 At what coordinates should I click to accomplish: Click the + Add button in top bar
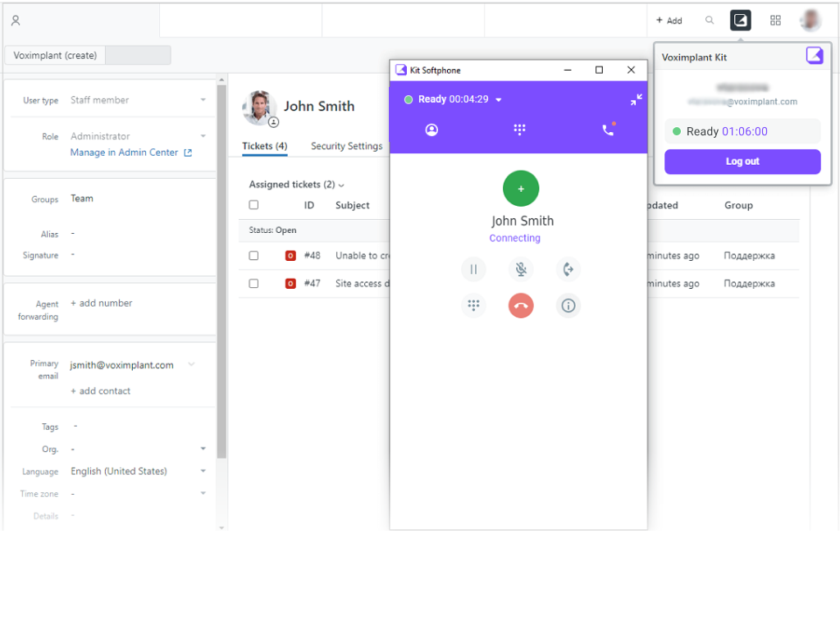tap(669, 21)
